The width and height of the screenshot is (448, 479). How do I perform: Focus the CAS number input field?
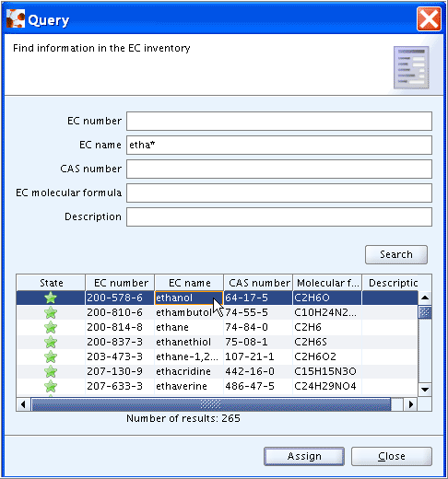pyautogui.click(x=279, y=169)
